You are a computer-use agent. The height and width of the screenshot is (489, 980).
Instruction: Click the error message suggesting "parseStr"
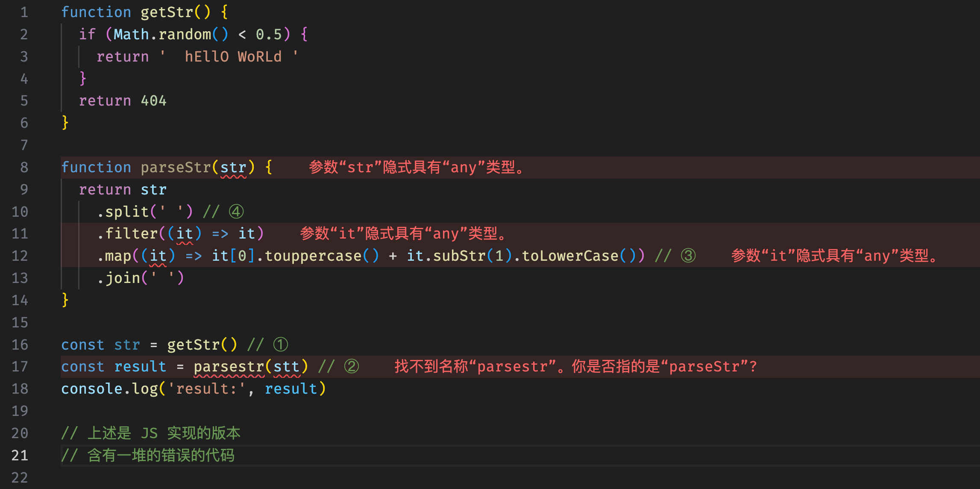[572, 366]
